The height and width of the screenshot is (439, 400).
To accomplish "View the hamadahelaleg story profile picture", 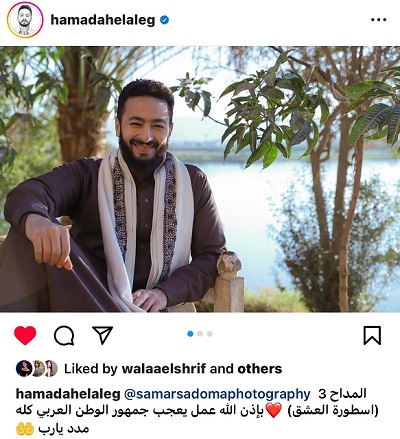I will (x=25, y=20).
